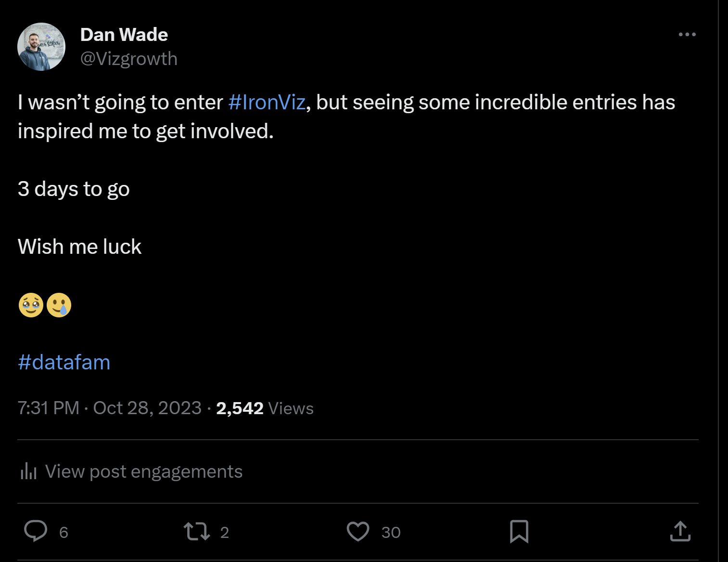Click the repost arrows icon
728x562 pixels.
pos(196,531)
